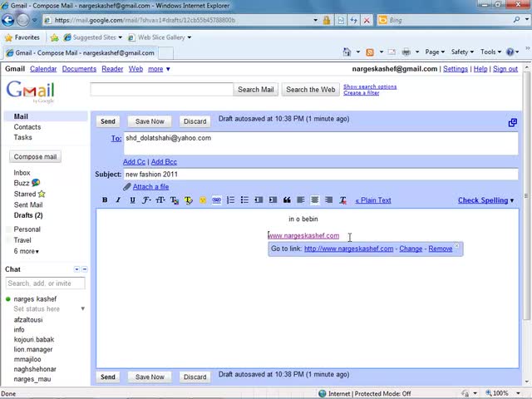The width and height of the screenshot is (532, 399).
Task: Open the Set status here dropdown
Action: tap(82, 309)
